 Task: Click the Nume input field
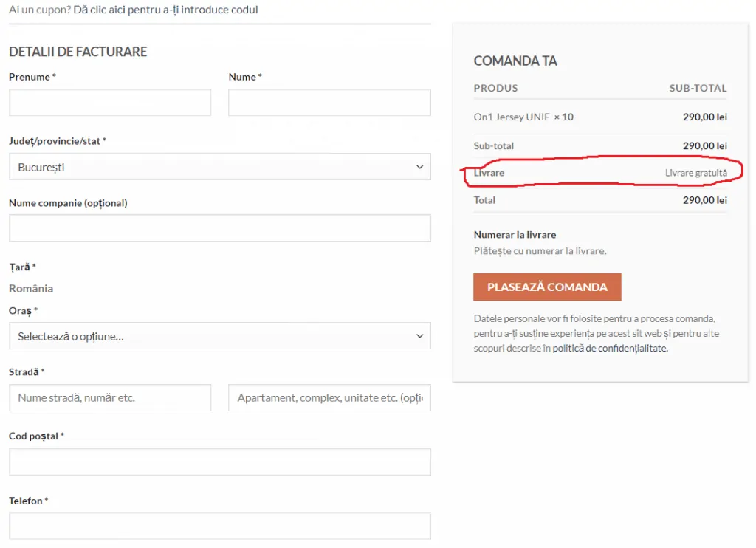pyautogui.click(x=330, y=102)
